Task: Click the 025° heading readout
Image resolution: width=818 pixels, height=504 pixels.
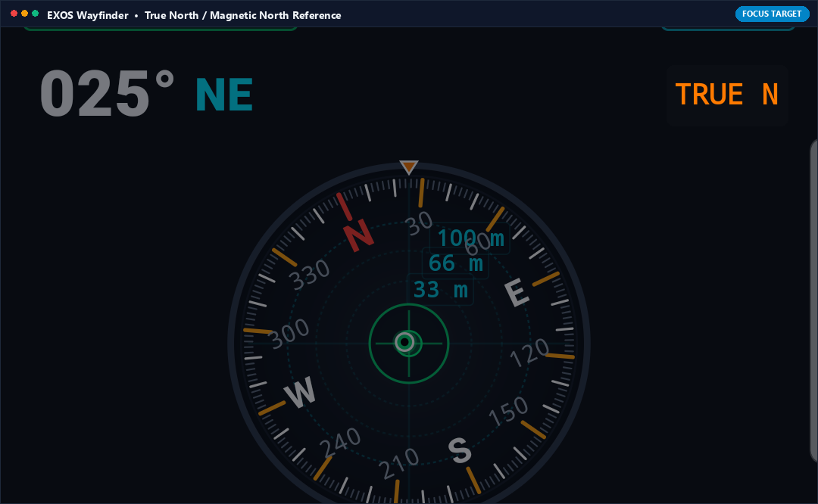Action: (x=108, y=95)
